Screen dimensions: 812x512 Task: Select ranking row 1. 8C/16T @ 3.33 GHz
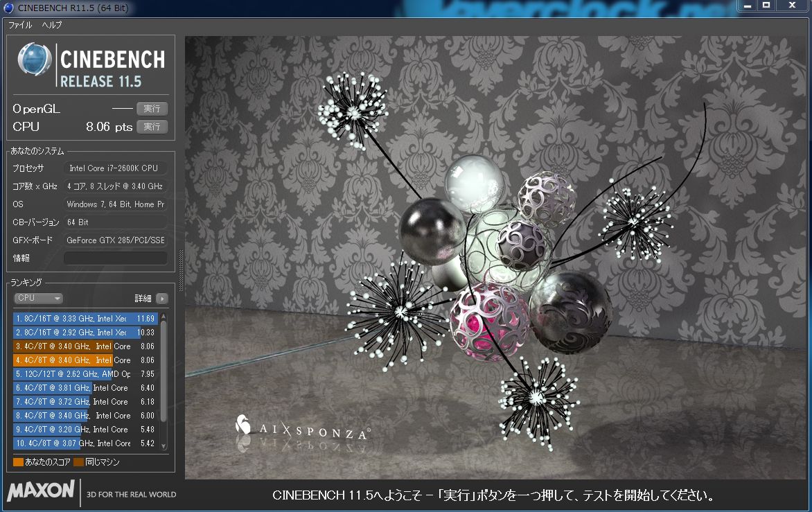[x=85, y=319]
